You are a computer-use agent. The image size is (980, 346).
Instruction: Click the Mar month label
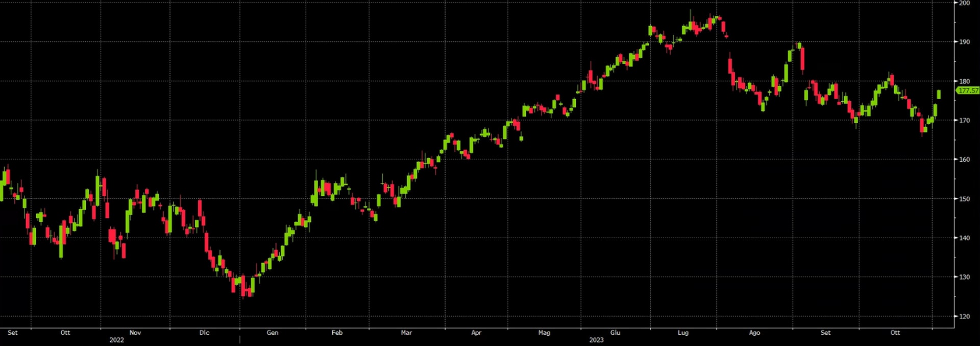406,333
